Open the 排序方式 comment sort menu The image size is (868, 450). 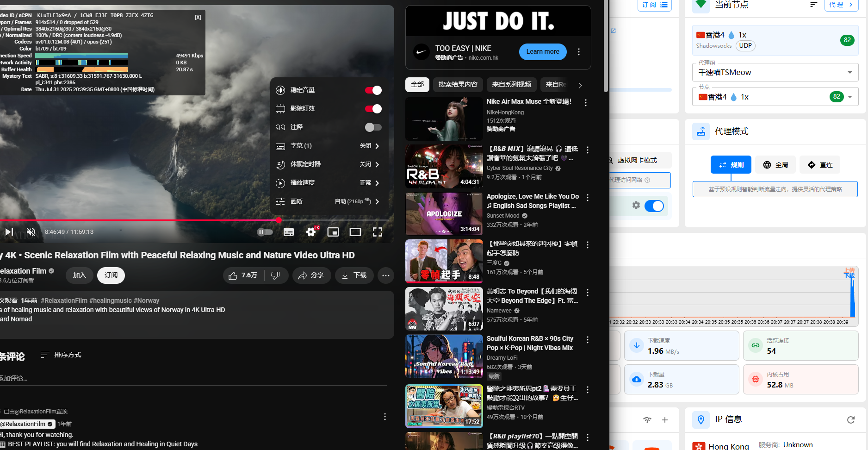pos(61,355)
